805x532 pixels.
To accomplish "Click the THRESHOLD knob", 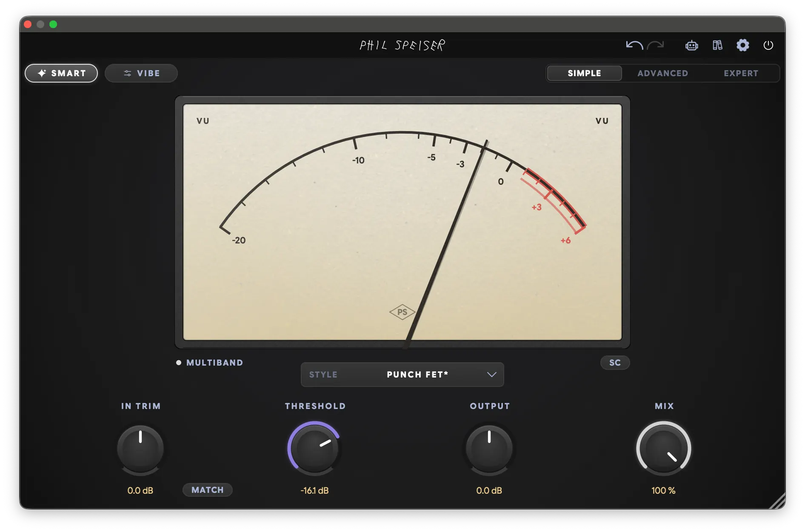I will (x=315, y=449).
